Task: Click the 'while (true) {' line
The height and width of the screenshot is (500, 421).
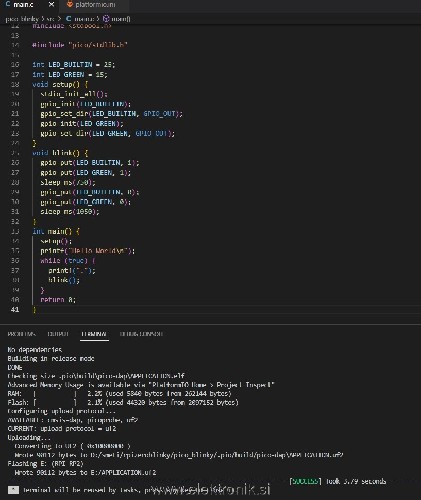Action: [68, 261]
